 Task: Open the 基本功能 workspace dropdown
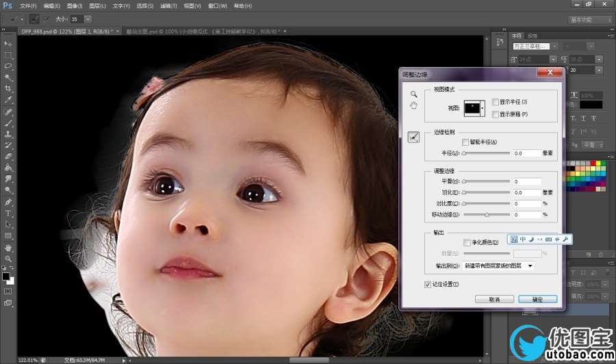[x=591, y=20]
